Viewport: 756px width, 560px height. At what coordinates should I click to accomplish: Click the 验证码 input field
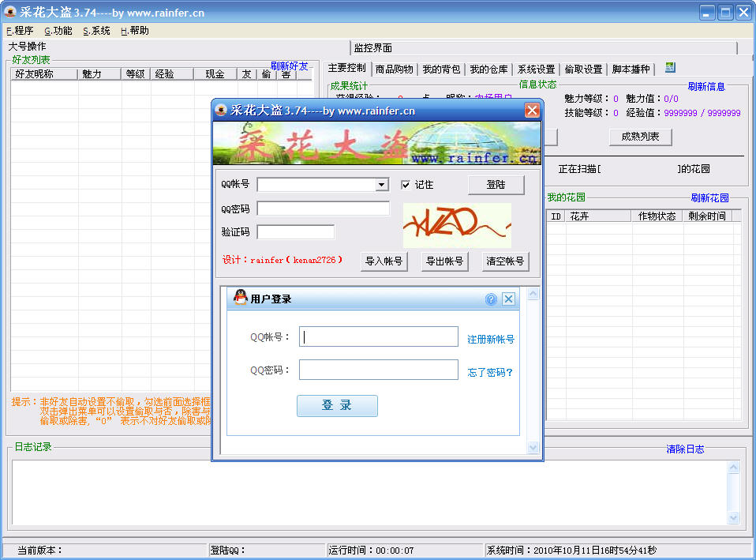point(296,231)
